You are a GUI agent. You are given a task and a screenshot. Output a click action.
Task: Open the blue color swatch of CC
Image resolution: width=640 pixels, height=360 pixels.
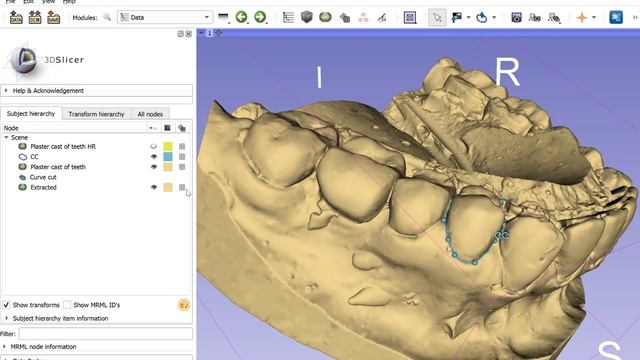point(168,157)
